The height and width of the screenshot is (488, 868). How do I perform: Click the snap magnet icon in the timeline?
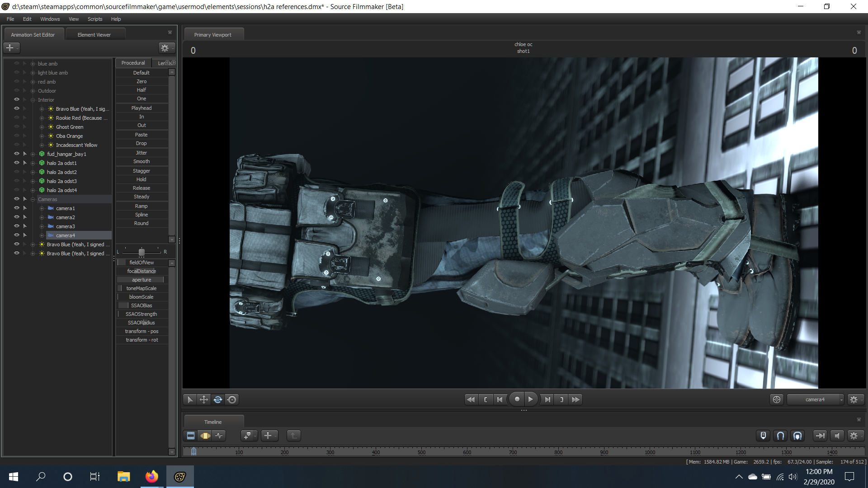pyautogui.click(x=780, y=436)
